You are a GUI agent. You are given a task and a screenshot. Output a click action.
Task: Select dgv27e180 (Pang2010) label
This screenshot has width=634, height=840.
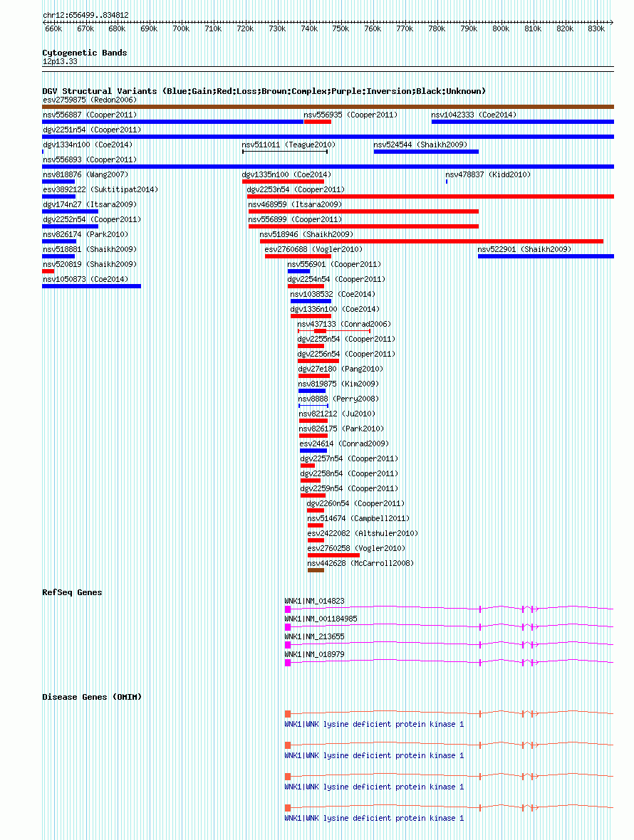click(x=341, y=370)
